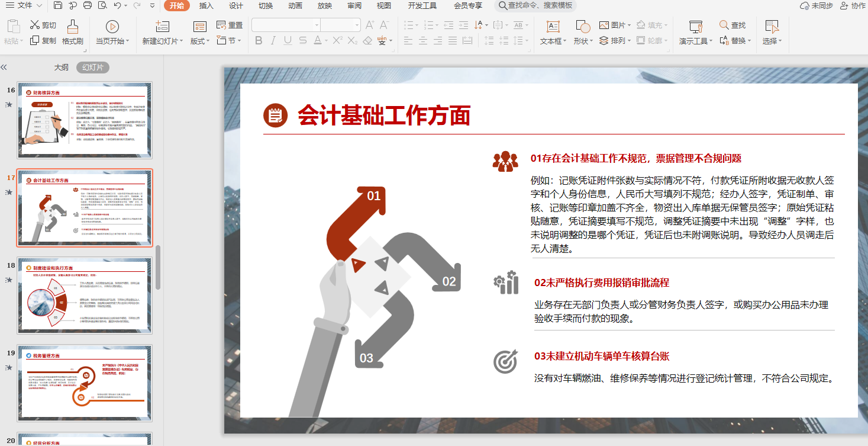Click the Strikethrough S icon
The width and height of the screenshot is (868, 446).
302,41
